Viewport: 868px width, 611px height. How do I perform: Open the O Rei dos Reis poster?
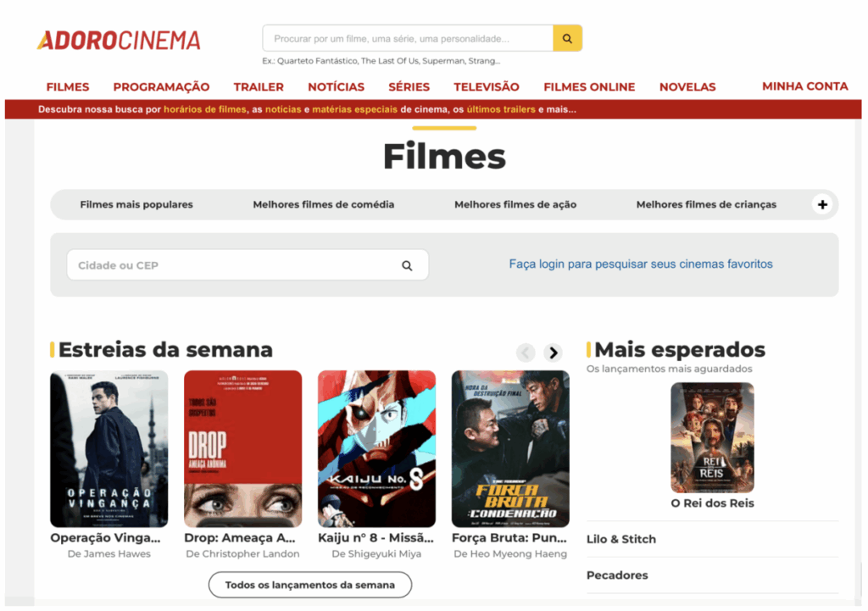click(712, 438)
